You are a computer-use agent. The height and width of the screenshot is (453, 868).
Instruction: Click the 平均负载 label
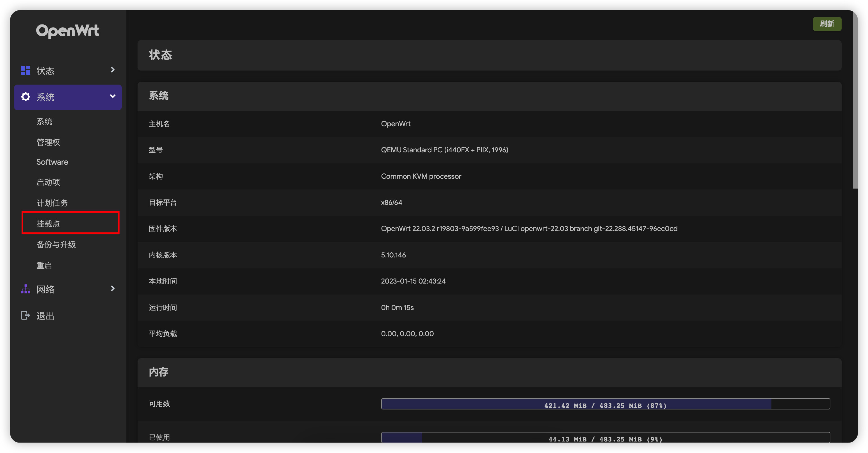(163, 334)
